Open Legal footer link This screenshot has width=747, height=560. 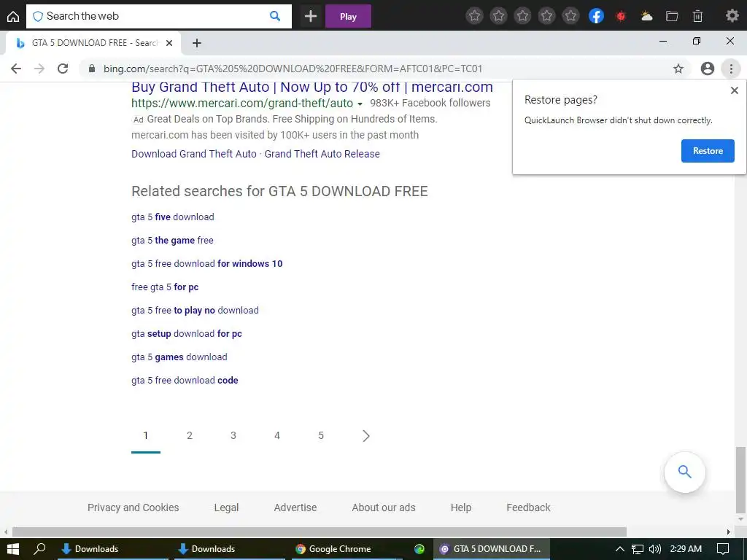226,507
